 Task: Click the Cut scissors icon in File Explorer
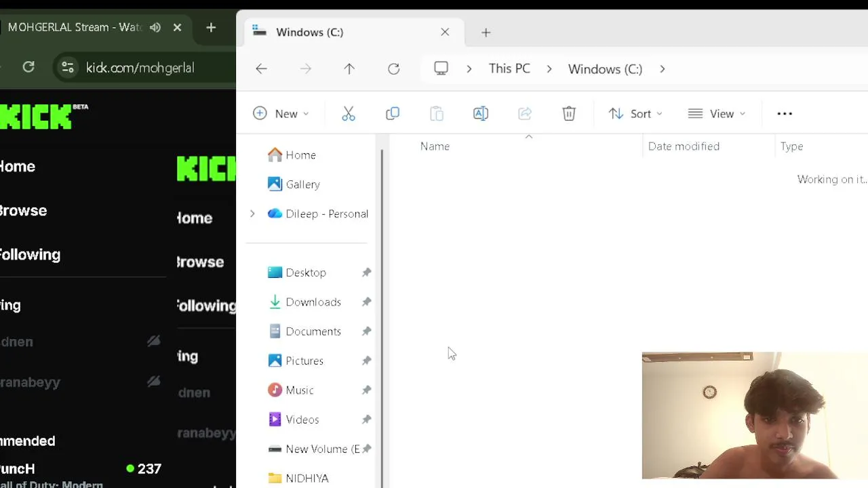[x=349, y=114]
